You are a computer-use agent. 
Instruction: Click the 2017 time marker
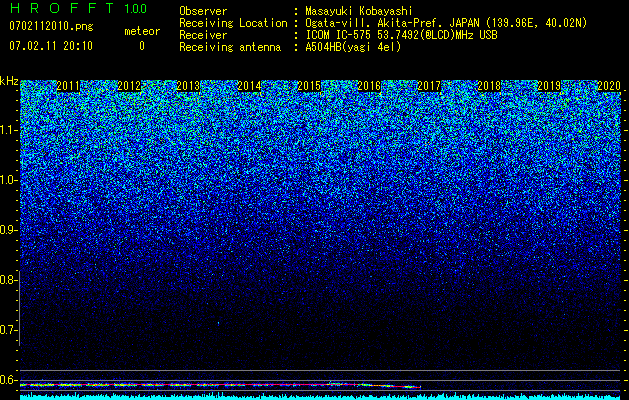[429, 86]
